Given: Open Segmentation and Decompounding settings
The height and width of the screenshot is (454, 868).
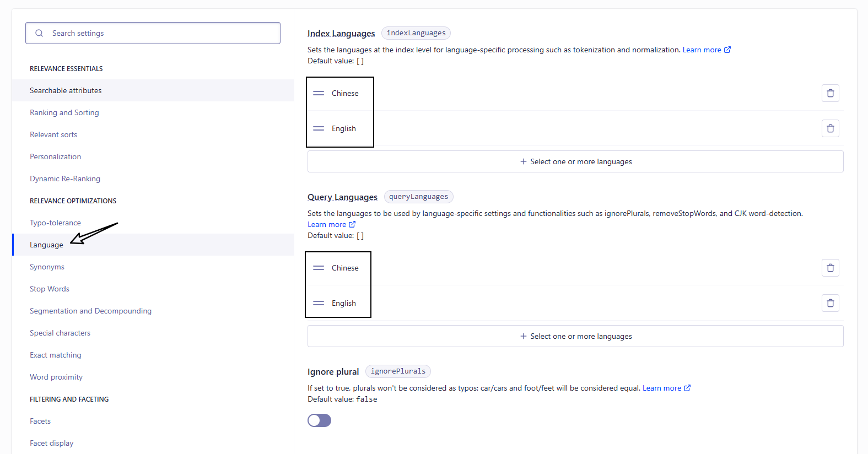Looking at the screenshot, I should point(90,311).
